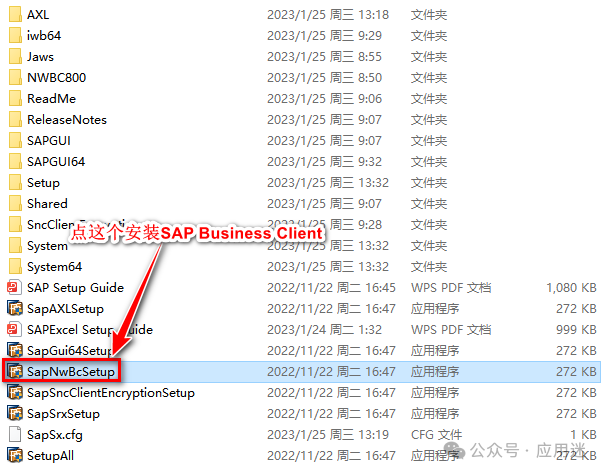The image size is (605, 474).
Task: Select the SncClient folder icon
Action: click(x=15, y=224)
